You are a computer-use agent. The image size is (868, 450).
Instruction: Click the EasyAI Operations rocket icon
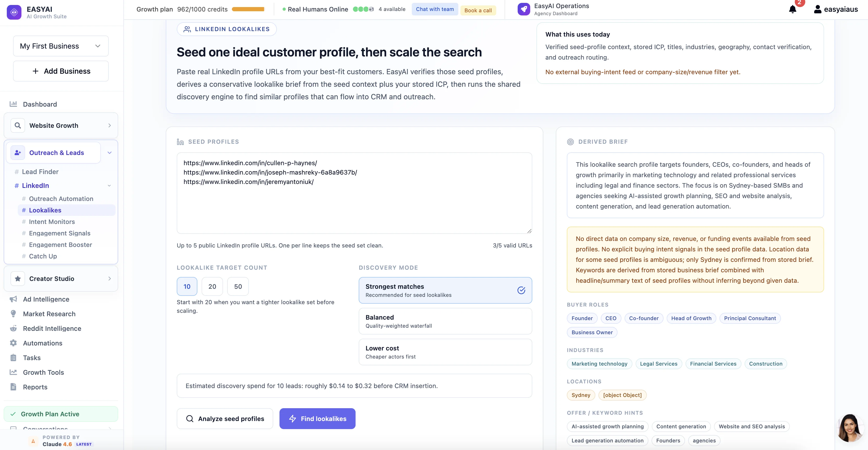524,9
